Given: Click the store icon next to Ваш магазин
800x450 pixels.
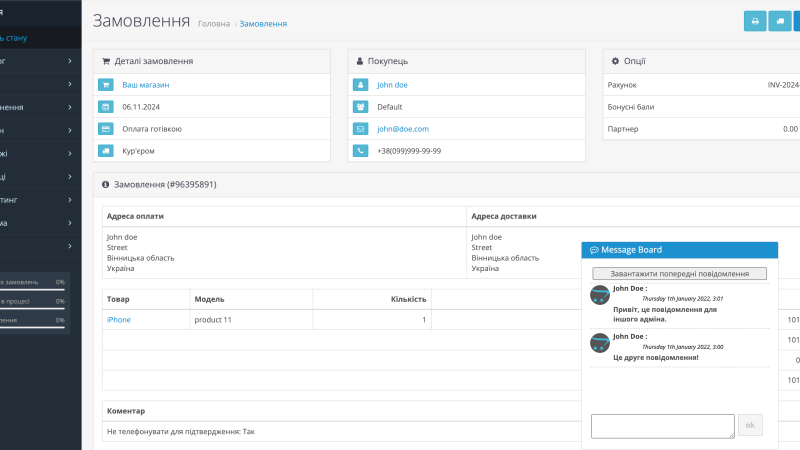Looking at the screenshot, I should coord(106,85).
